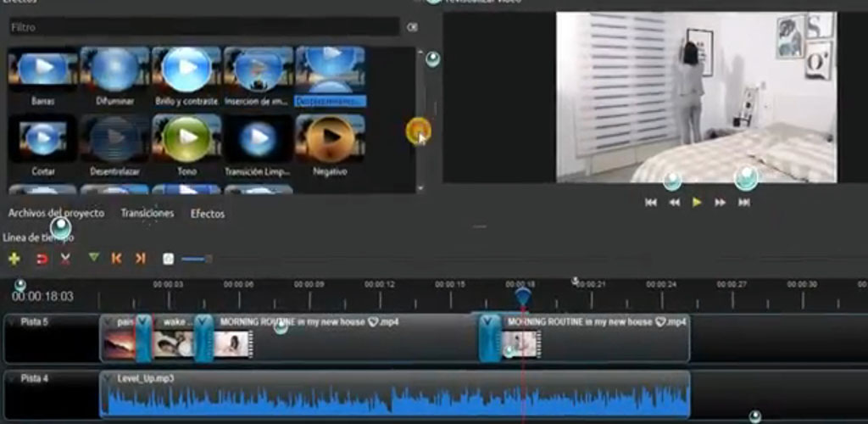Jump to start of preview
The height and width of the screenshot is (424, 868).
(x=651, y=203)
